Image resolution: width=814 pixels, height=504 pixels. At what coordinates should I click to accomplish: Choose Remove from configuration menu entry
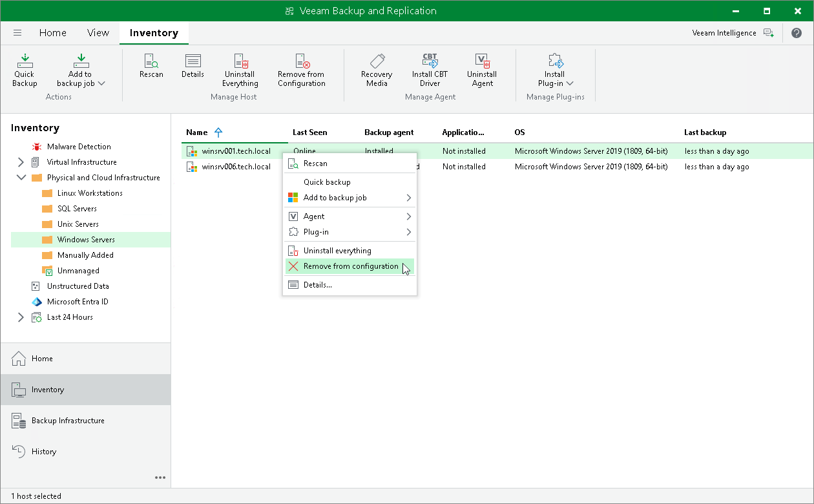tap(350, 266)
